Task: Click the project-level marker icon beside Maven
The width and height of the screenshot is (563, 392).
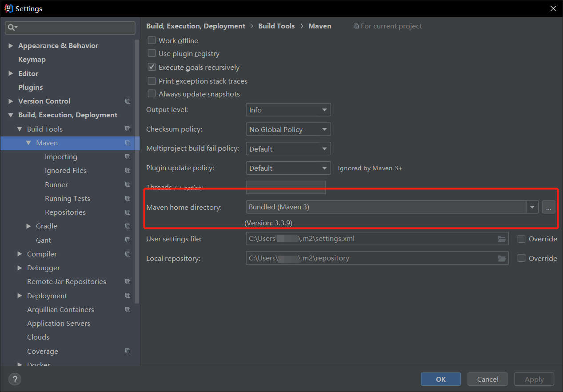Action: coord(128,143)
